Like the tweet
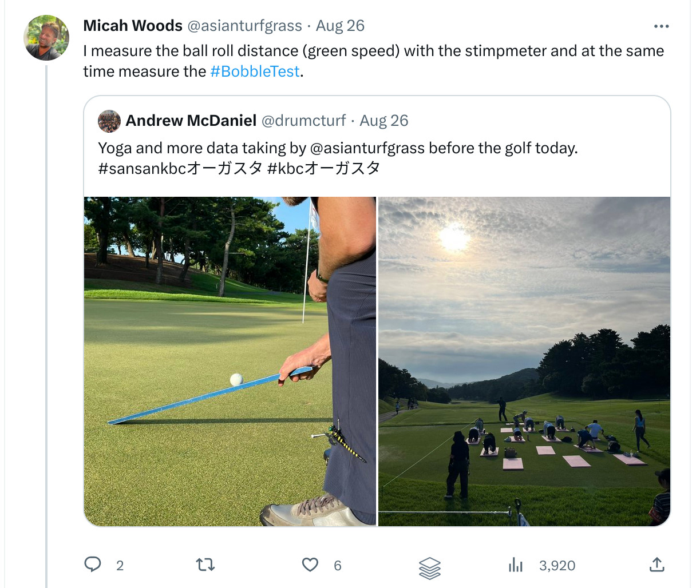 click(x=310, y=565)
